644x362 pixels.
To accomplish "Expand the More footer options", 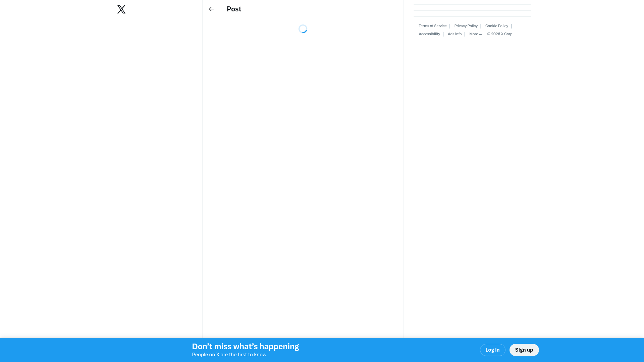I will click(474, 34).
